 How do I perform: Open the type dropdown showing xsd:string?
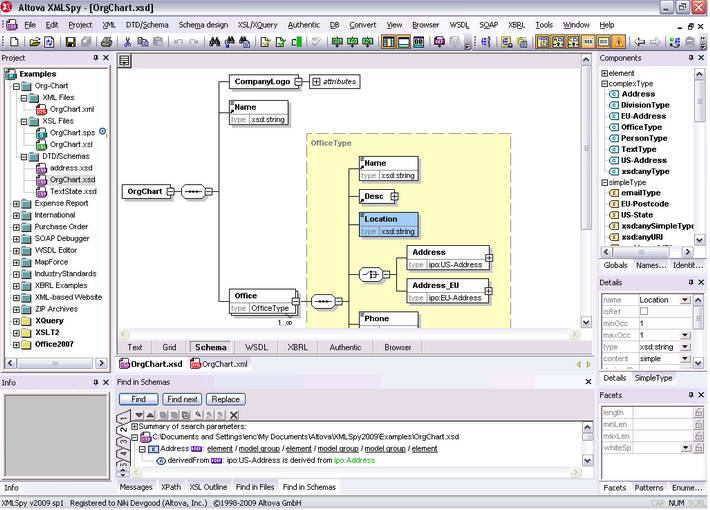[685, 346]
